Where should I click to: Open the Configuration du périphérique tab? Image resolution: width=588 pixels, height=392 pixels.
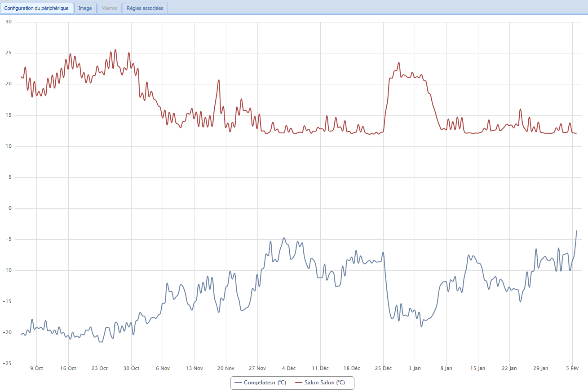click(x=36, y=8)
